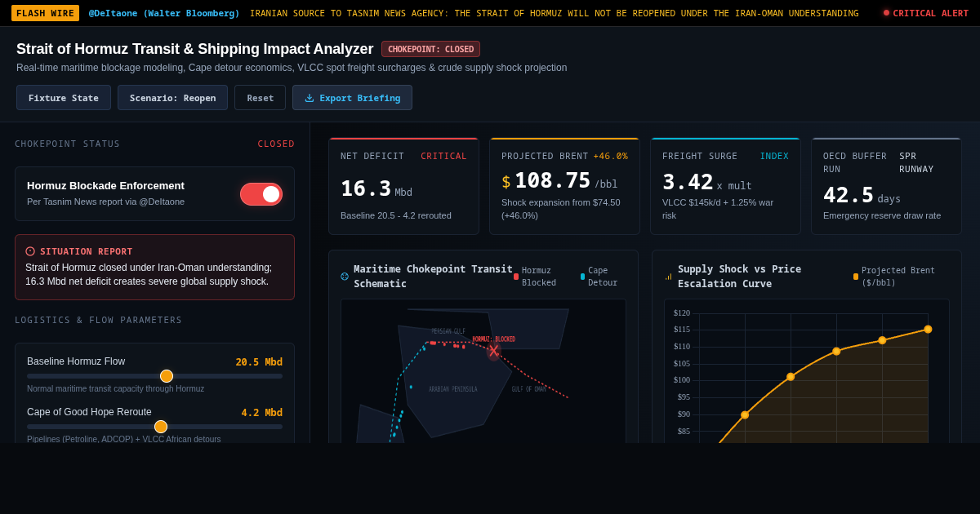Click 'Emergency reserve draw rate' text
The height and width of the screenshot is (514, 980).
pos(882,215)
